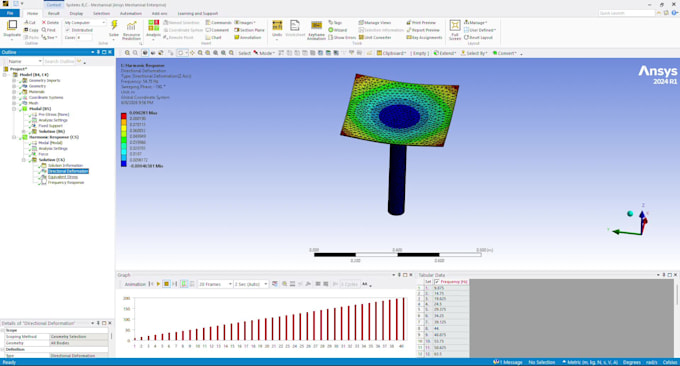The image size is (680, 366).
Task: Go to the previous animation frame
Action: [x=151, y=284]
